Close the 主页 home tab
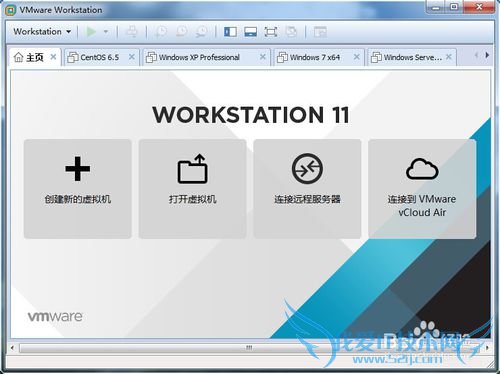 pos(53,57)
